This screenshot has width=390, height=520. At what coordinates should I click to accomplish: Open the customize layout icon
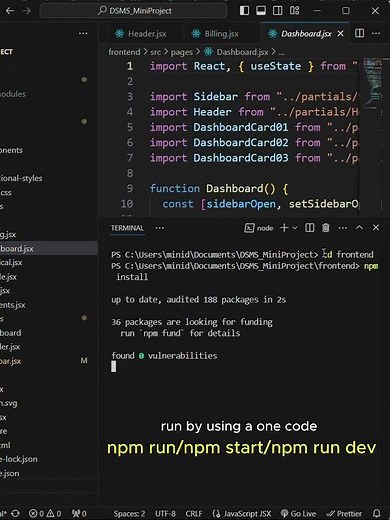pyautogui.click(x=294, y=10)
